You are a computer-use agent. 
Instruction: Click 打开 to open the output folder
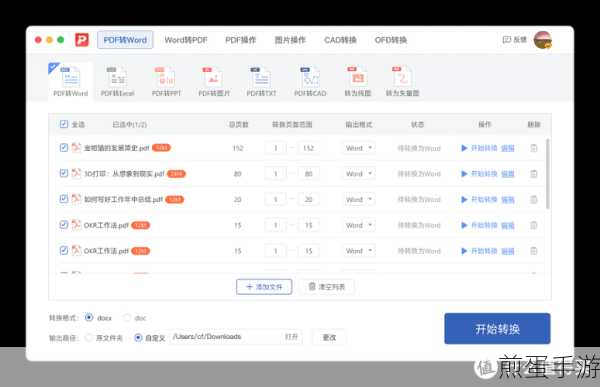click(291, 337)
